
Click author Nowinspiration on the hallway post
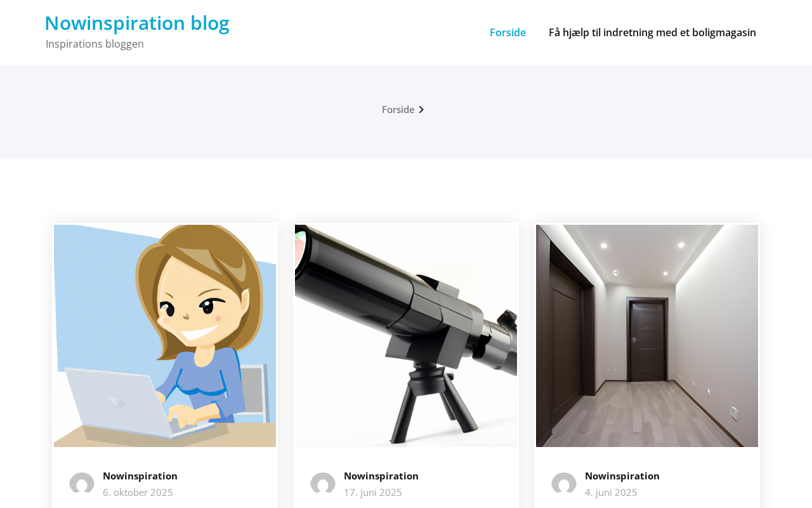click(622, 476)
